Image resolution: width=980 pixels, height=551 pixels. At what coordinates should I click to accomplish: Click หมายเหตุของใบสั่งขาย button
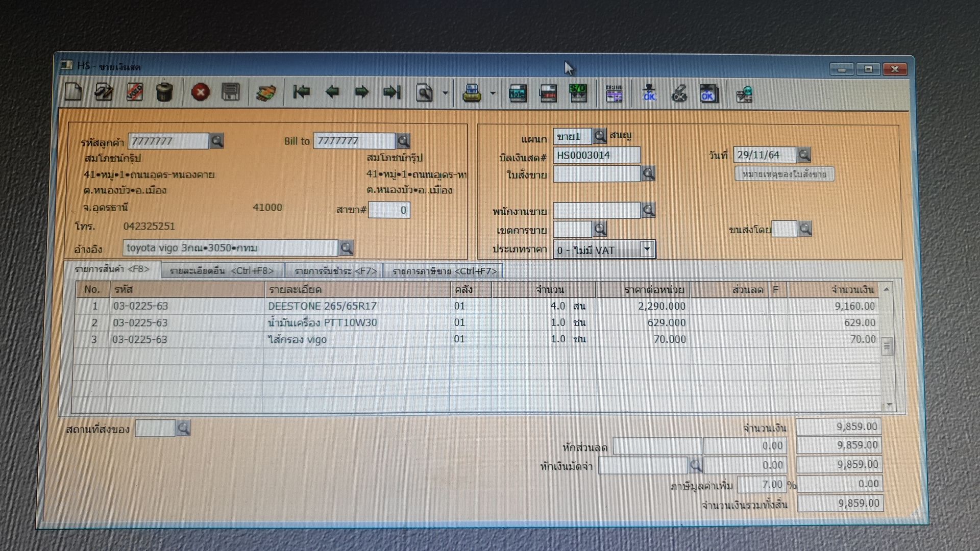784,174
